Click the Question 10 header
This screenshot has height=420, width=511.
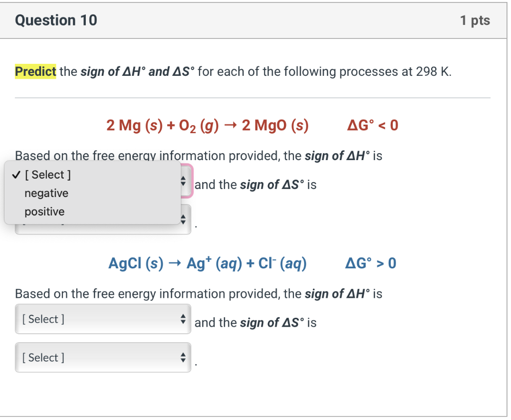click(55, 20)
